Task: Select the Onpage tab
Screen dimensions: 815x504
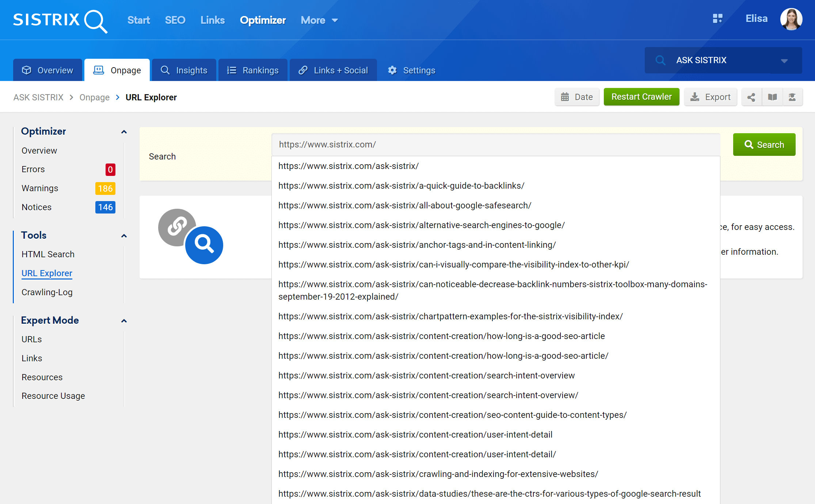Action: pos(117,70)
